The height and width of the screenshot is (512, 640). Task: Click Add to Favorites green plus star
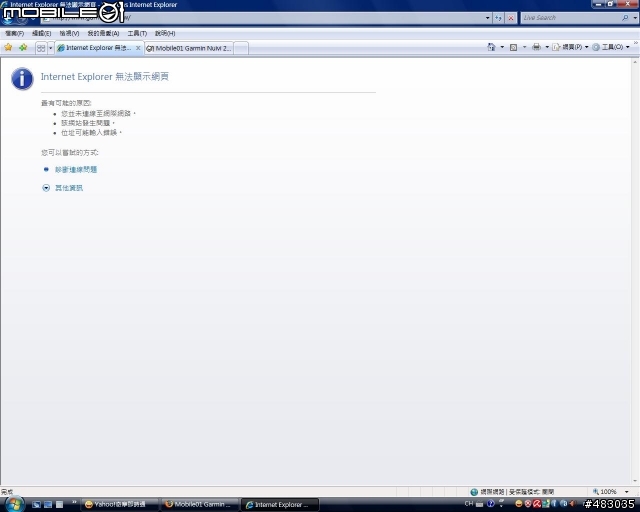coord(23,47)
